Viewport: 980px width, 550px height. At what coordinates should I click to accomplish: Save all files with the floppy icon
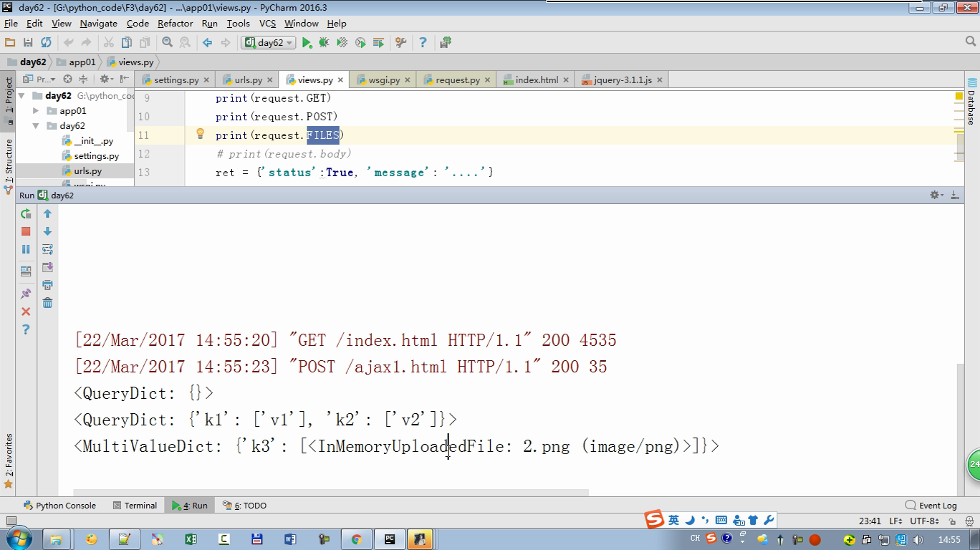(28, 43)
